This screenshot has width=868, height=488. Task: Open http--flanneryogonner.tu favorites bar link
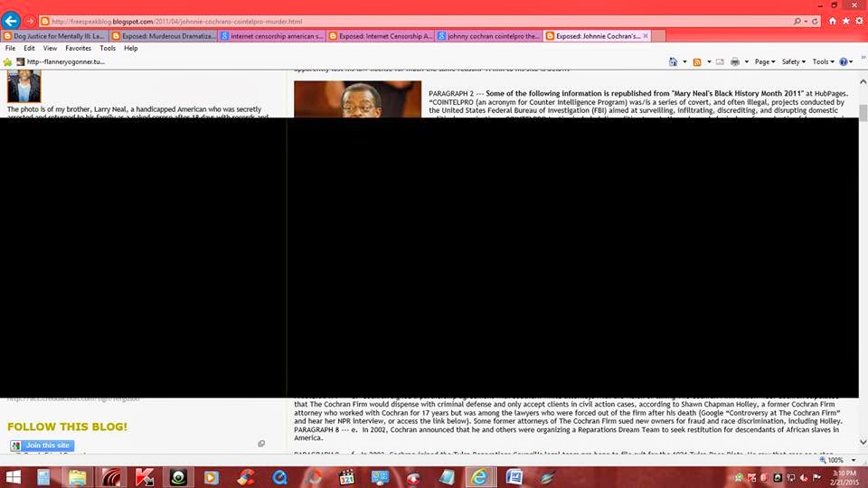click(61, 62)
